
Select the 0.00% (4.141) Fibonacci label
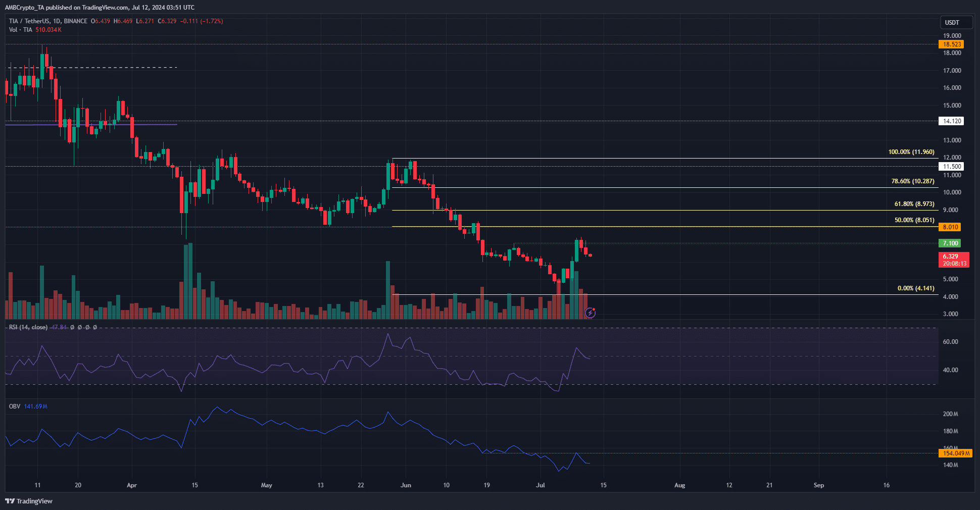click(x=916, y=288)
